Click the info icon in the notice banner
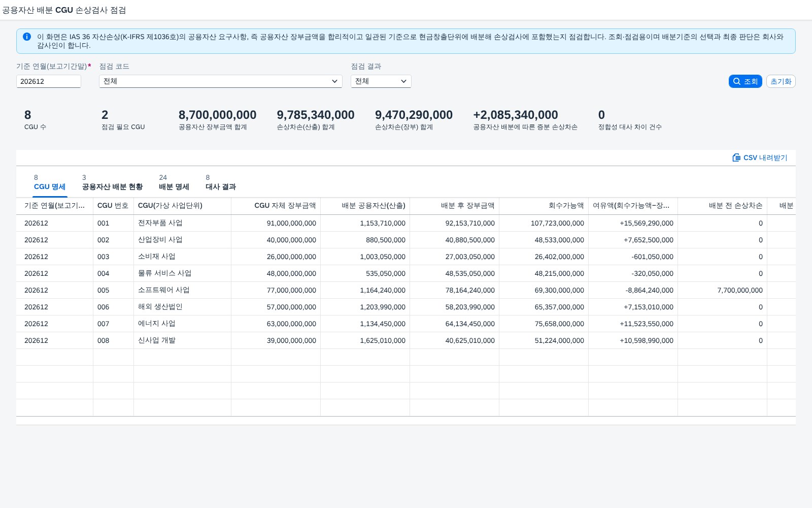Screen dimensions: 812x508 tap(27, 37)
